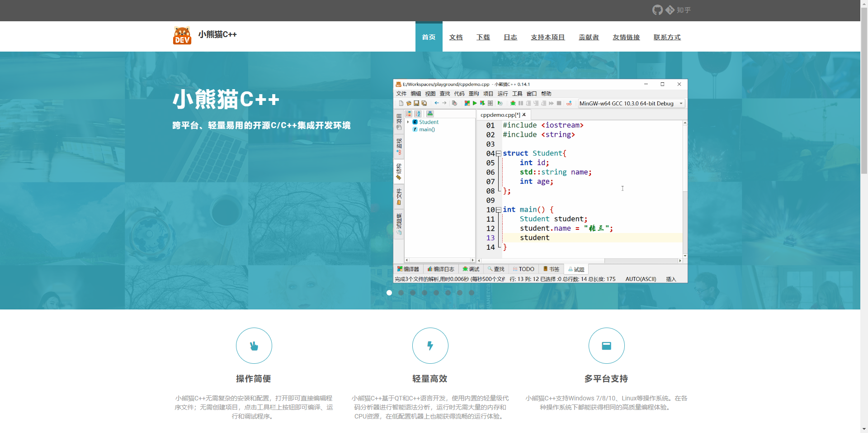Viewport: 868px width, 433px height.
Task: Click the green Run triangle icon
Action: 475,103
